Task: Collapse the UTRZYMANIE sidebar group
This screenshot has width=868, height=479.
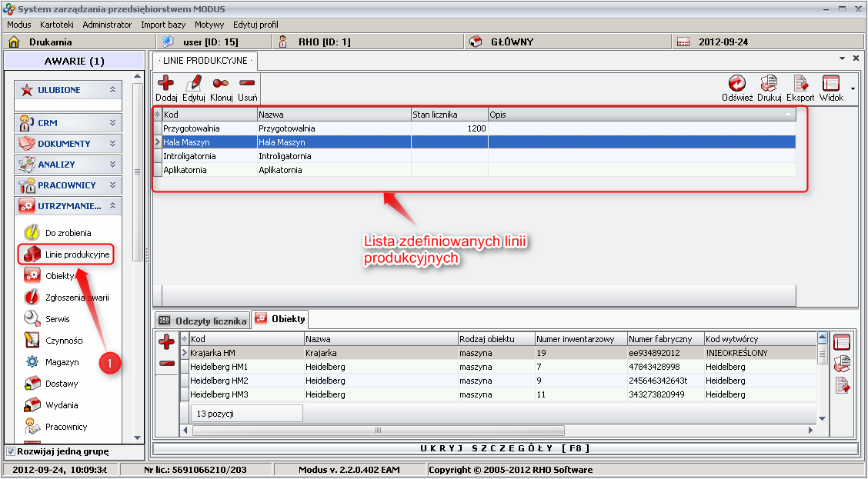Action: 114,206
